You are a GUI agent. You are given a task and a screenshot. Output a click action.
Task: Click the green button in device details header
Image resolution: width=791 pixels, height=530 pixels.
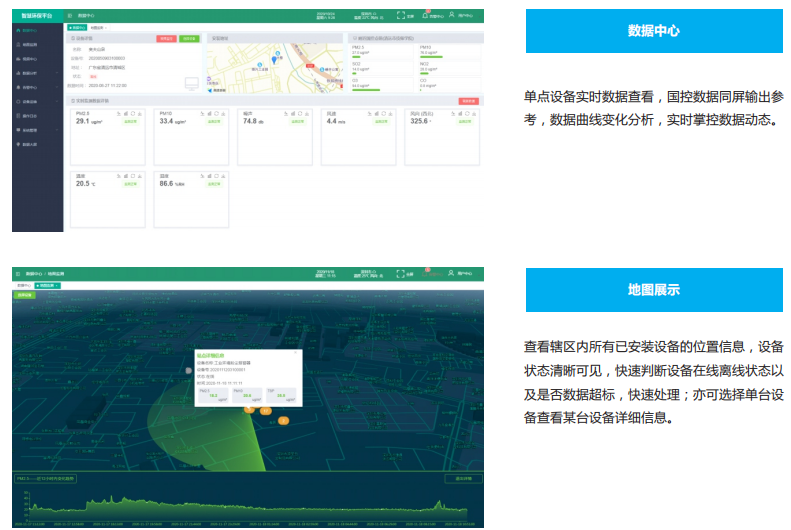(x=189, y=38)
